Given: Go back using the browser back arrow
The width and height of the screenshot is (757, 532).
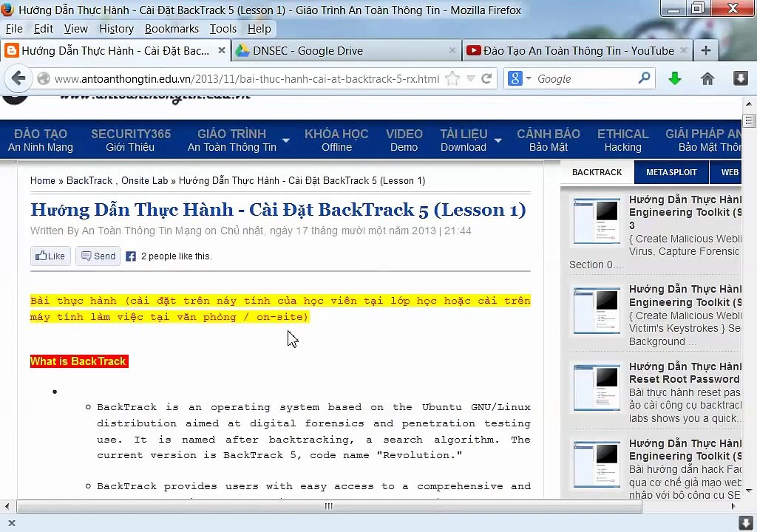Looking at the screenshot, I should pyautogui.click(x=18, y=78).
